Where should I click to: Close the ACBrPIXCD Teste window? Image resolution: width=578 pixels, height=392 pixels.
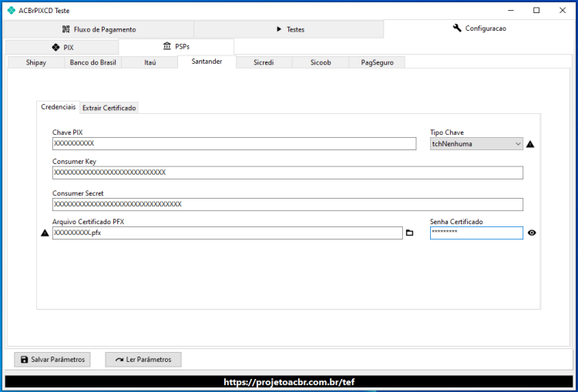pyautogui.click(x=563, y=10)
